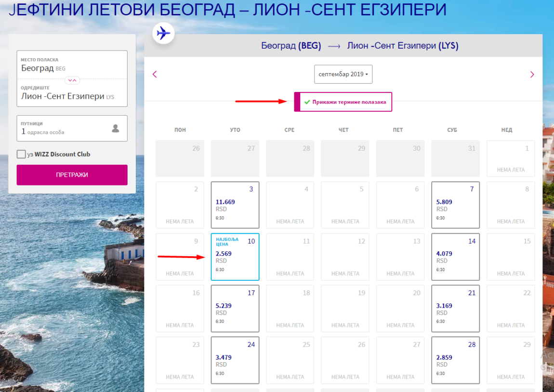Image resolution: width=554 pixels, height=392 pixels.
Task: Edit the departure field 'Београд BEG'
Action: (x=72, y=65)
